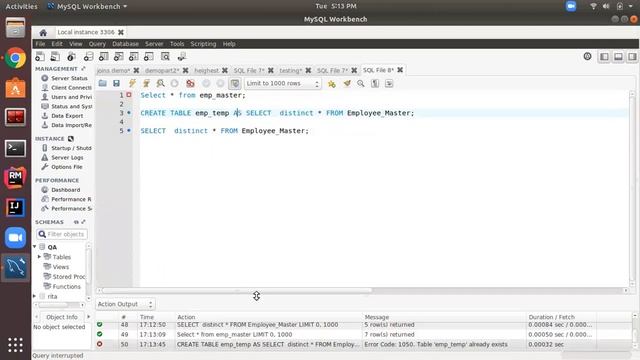The height and width of the screenshot is (360, 640).
Task: Click the create new table toolbar icon
Action: [104, 57]
